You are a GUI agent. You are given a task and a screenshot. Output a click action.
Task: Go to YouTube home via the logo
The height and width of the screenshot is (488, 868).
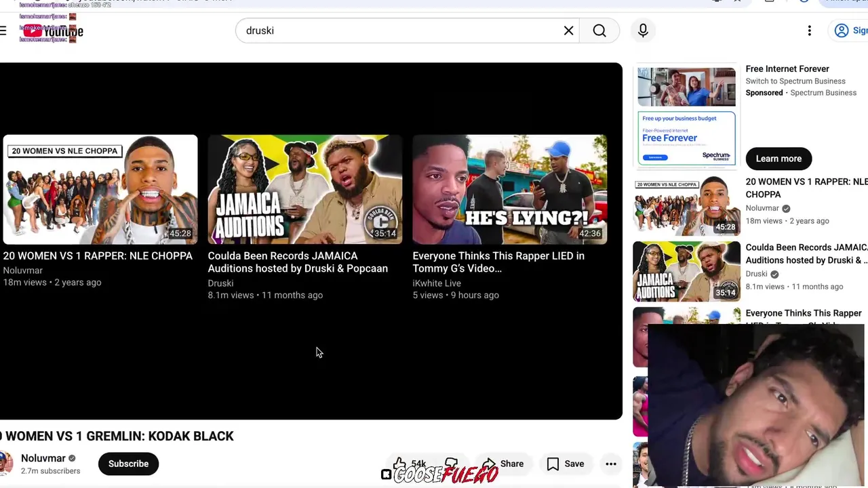pyautogui.click(x=53, y=30)
